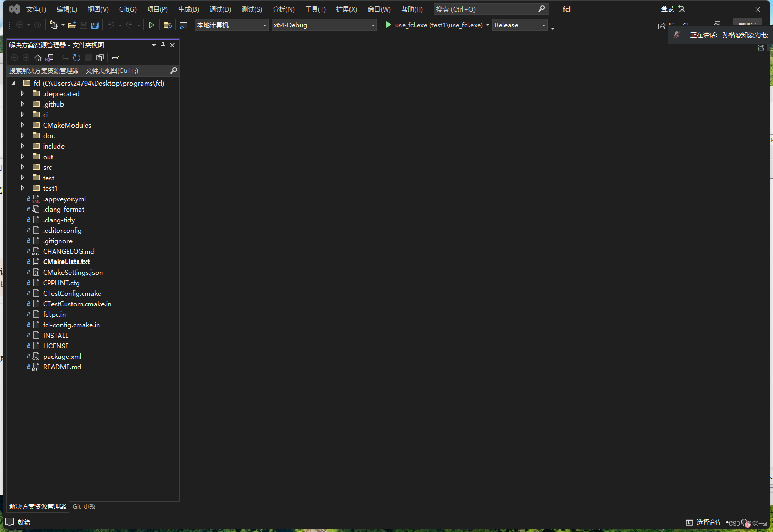The width and height of the screenshot is (773, 532).
Task: Click the Undo icon in the toolbar
Action: click(x=111, y=25)
